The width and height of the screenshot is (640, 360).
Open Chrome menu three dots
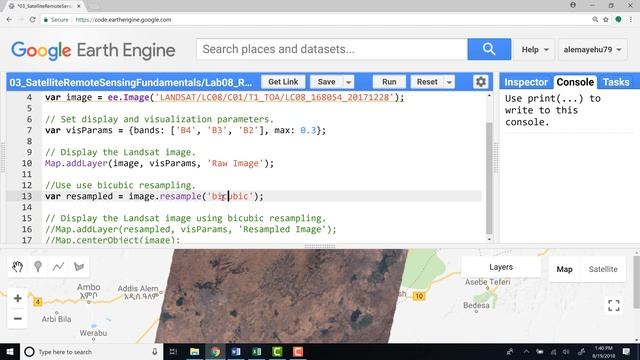click(631, 20)
